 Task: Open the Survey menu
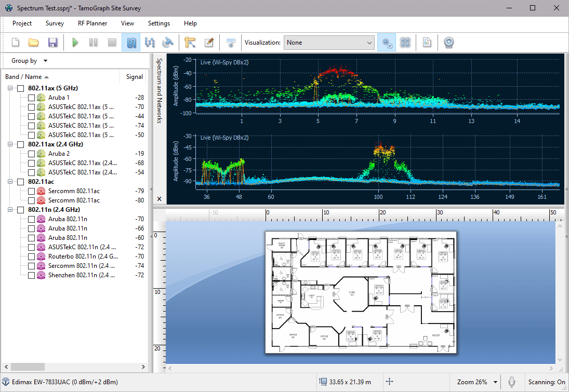55,23
